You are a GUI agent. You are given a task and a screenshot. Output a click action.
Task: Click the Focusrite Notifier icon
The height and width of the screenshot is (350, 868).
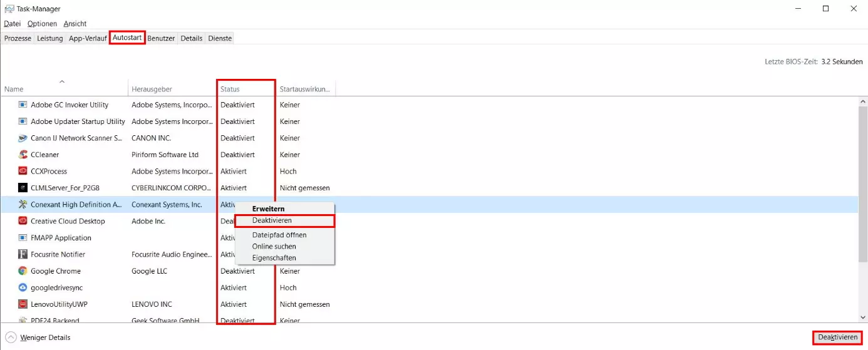[x=23, y=254]
